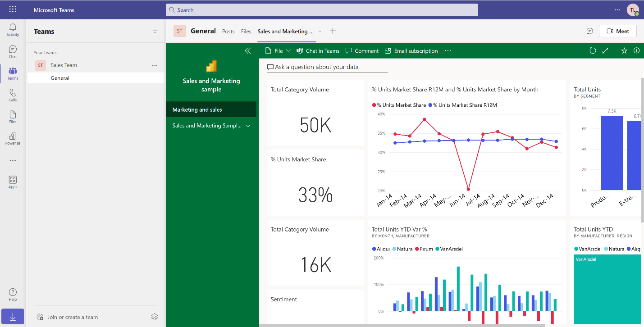Click horizontal scrollbar at dashboard bottom
Viewport: 644px width, 327px height.
coord(402,325)
